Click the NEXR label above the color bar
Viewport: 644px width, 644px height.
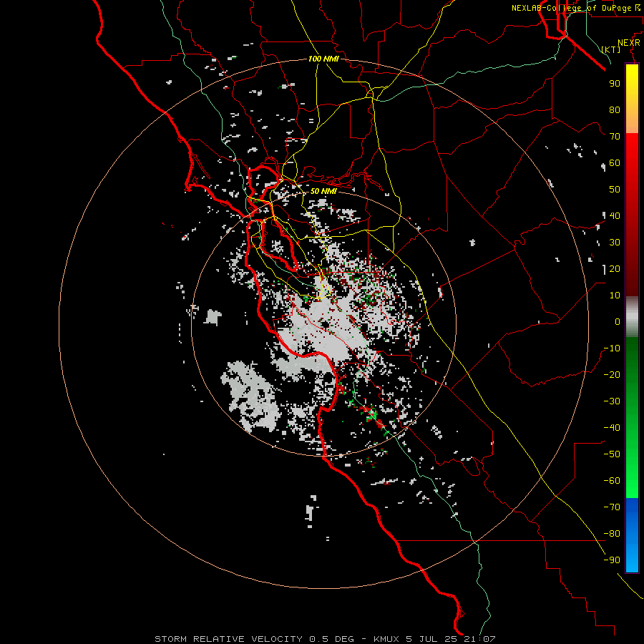(628, 43)
